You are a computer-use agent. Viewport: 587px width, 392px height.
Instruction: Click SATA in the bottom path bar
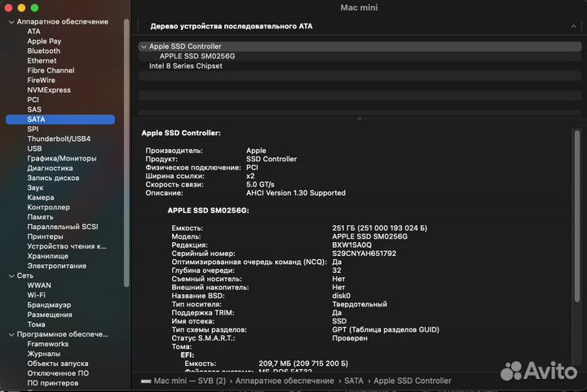(353, 381)
